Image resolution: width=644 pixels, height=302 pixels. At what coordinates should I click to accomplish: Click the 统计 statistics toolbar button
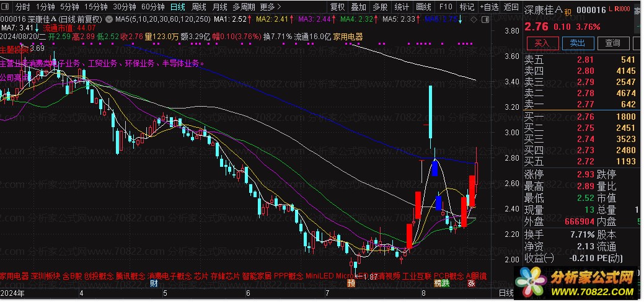pyautogui.click(x=401, y=7)
